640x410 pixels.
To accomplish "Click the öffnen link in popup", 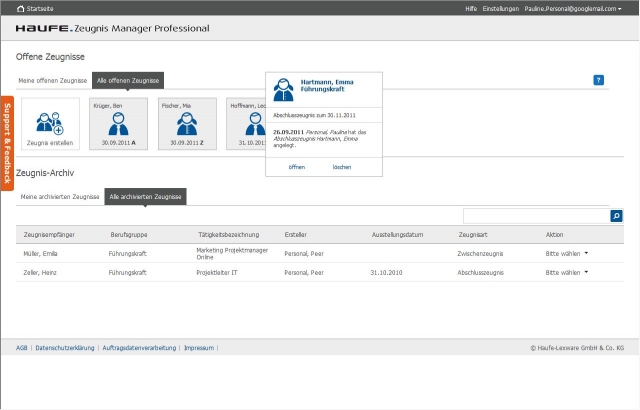I will coord(297,167).
